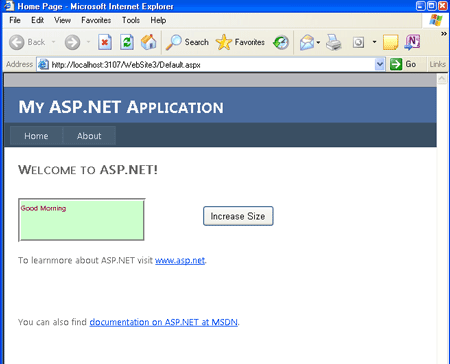Image resolution: width=450 pixels, height=364 pixels.
Task: Switch to the About tab
Action: (x=89, y=136)
